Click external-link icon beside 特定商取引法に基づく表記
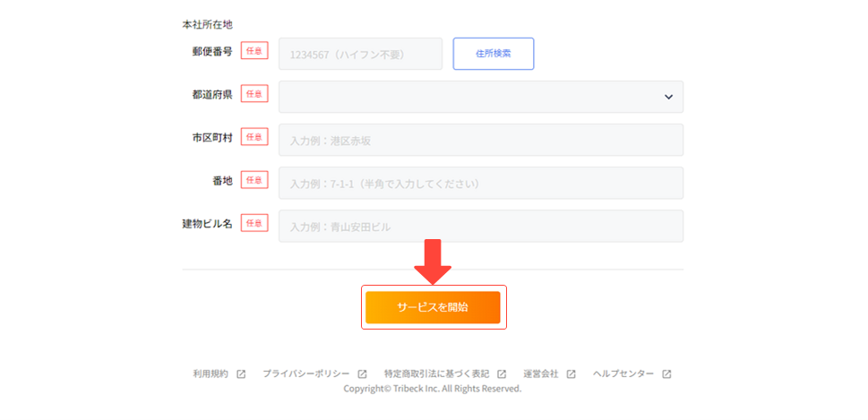868x420 pixels. click(502, 374)
